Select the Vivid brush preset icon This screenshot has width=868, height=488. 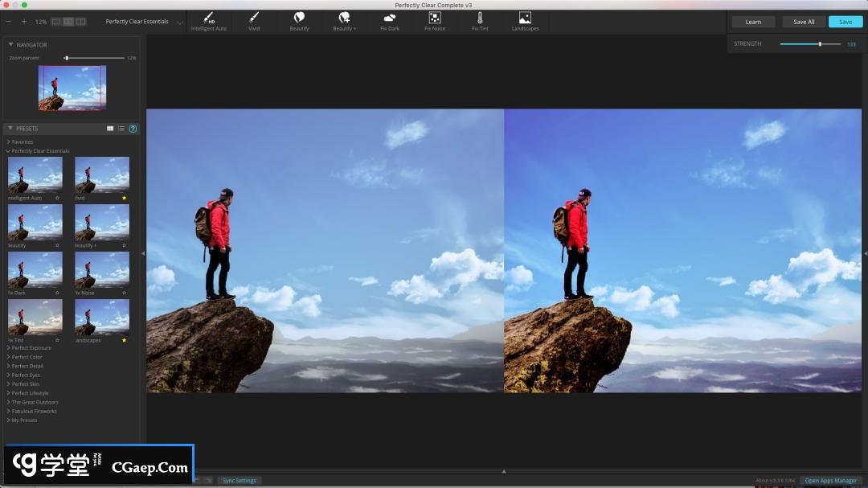[x=254, y=19]
